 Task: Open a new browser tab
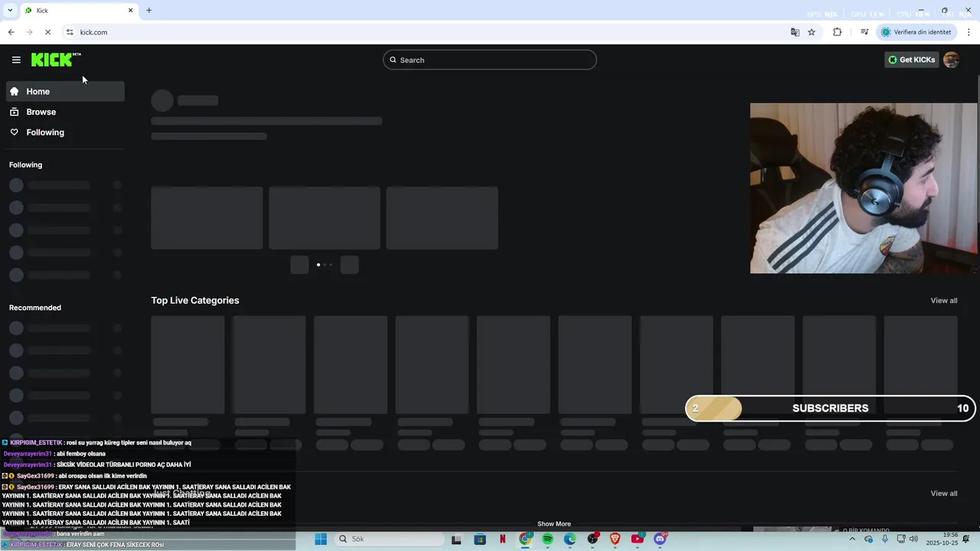coord(149,11)
